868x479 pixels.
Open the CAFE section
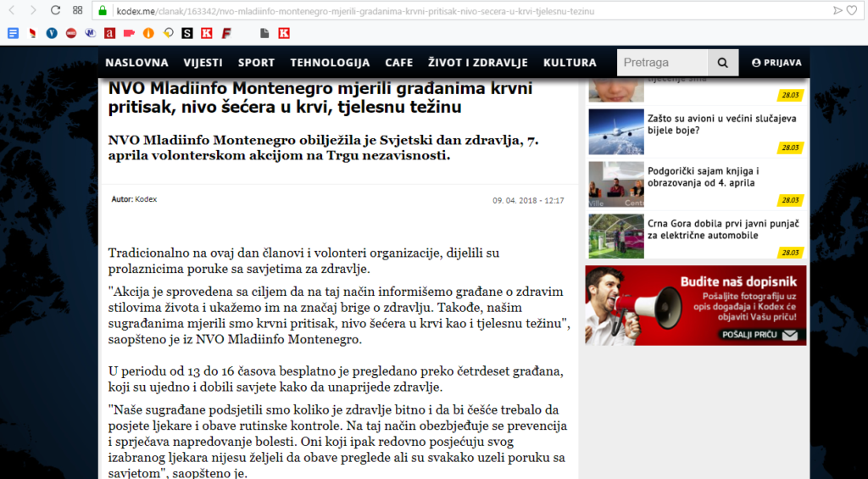point(399,63)
